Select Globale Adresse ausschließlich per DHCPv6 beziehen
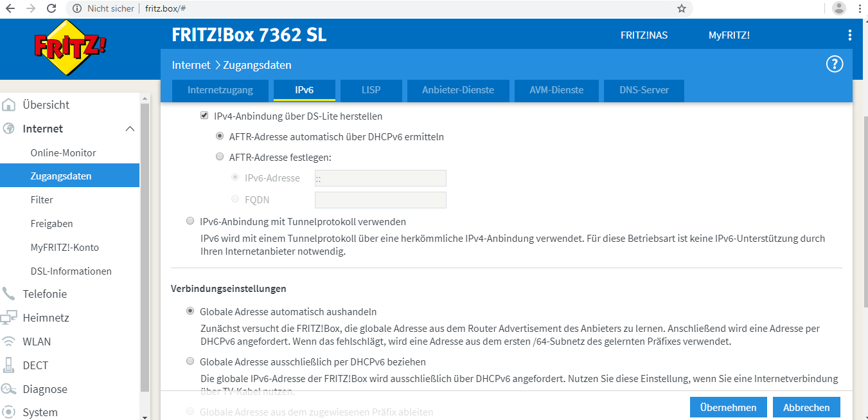 (x=190, y=361)
